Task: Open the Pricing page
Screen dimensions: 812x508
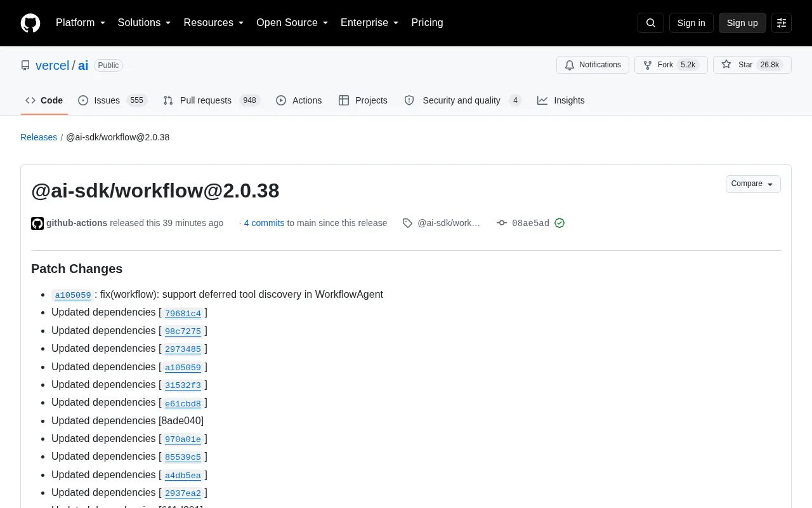Action: (x=427, y=23)
